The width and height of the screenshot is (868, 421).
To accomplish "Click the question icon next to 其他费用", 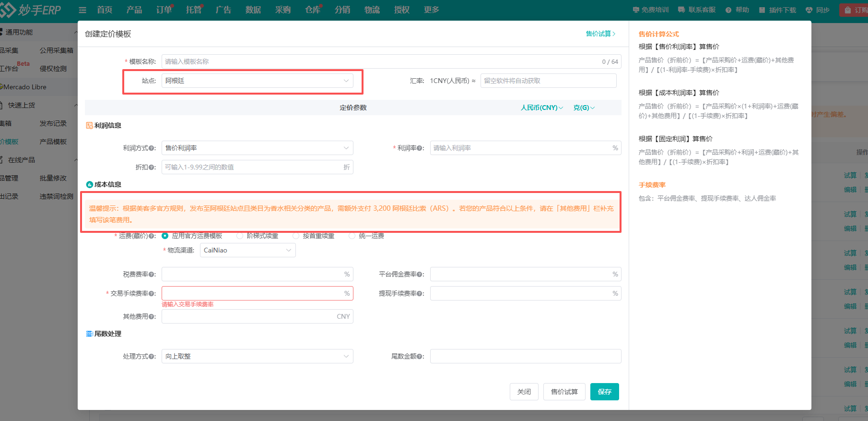I will [x=152, y=317].
